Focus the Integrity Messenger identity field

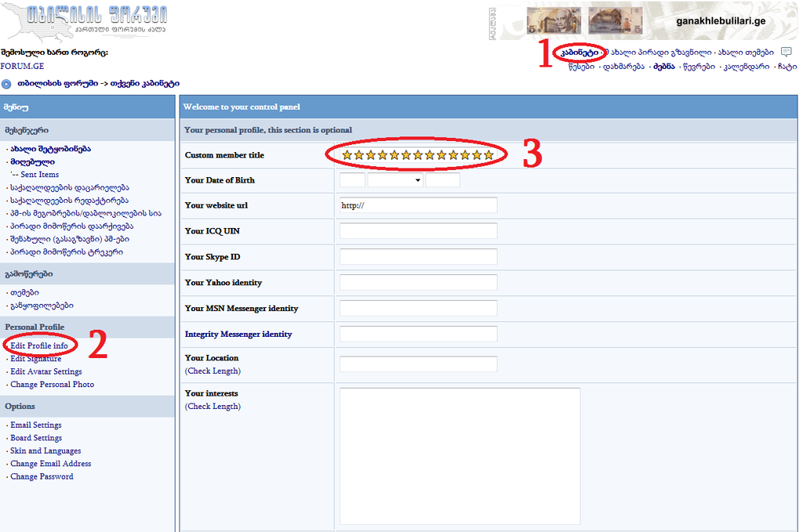point(419,334)
